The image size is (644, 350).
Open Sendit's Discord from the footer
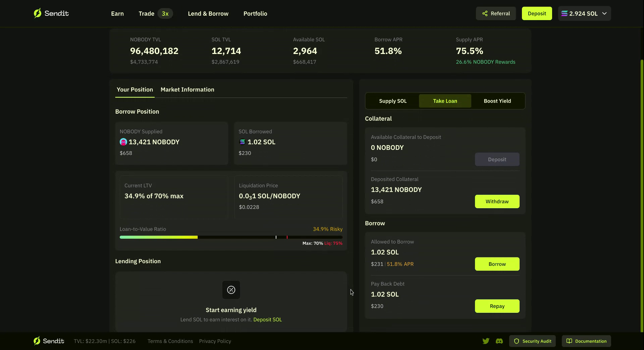pos(499,341)
